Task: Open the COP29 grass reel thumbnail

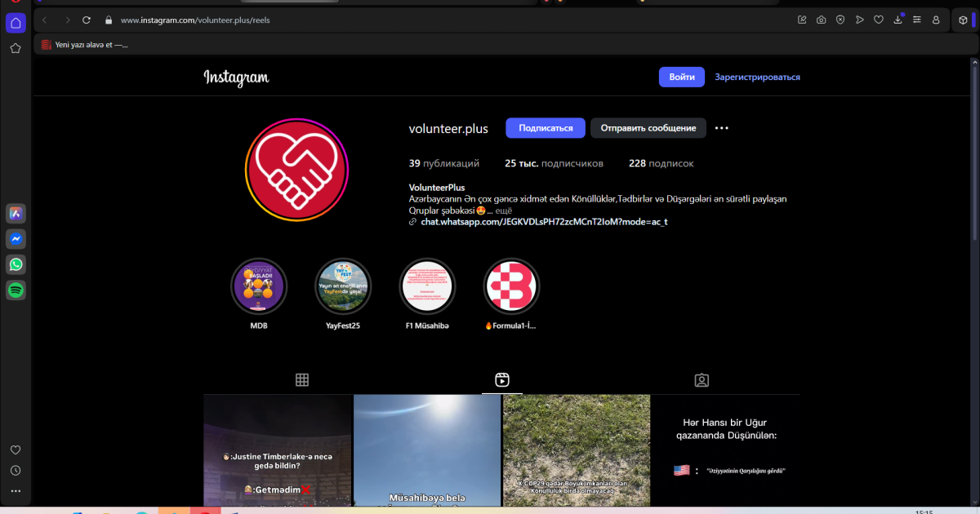Action: [577, 450]
